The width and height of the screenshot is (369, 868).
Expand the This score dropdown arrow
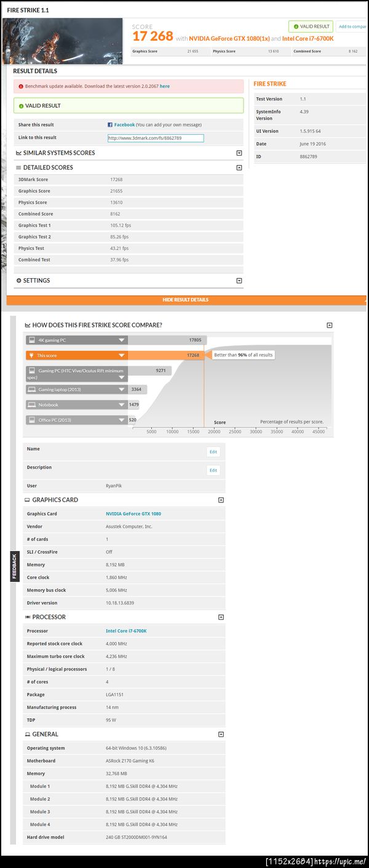(x=122, y=355)
